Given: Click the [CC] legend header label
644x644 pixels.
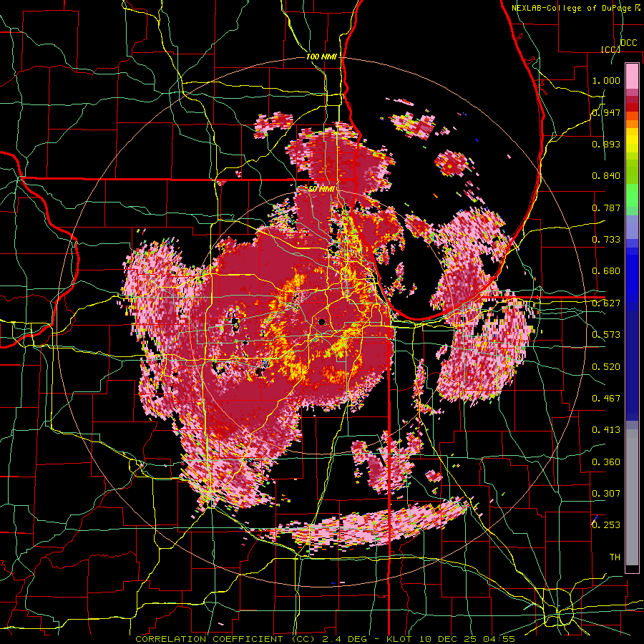Looking at the screenshot, I should (610, 49).
